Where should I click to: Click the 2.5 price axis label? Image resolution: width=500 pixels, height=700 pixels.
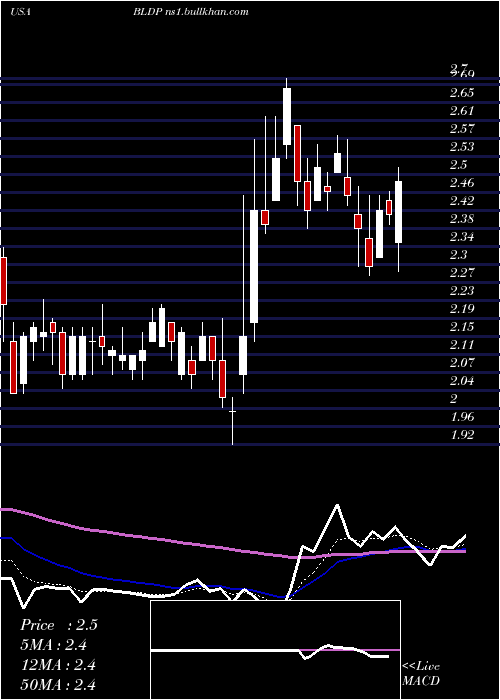458,165
